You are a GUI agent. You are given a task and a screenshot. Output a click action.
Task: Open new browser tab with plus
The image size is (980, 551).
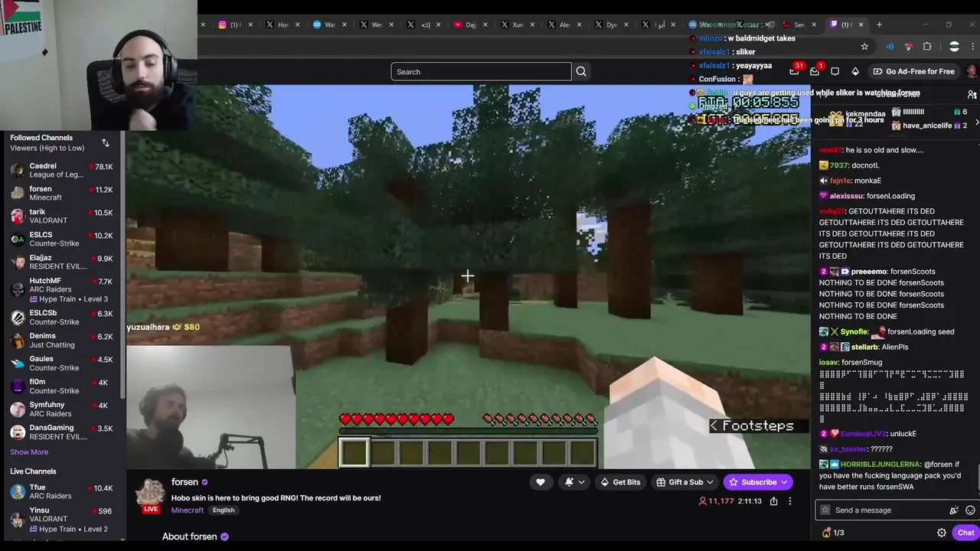[x=879, y=24]
